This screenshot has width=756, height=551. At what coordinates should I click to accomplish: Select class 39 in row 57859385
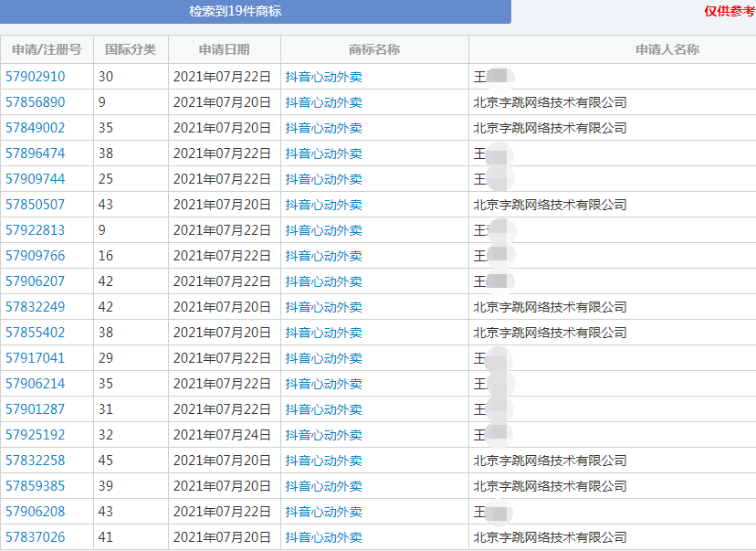point(106,486)
